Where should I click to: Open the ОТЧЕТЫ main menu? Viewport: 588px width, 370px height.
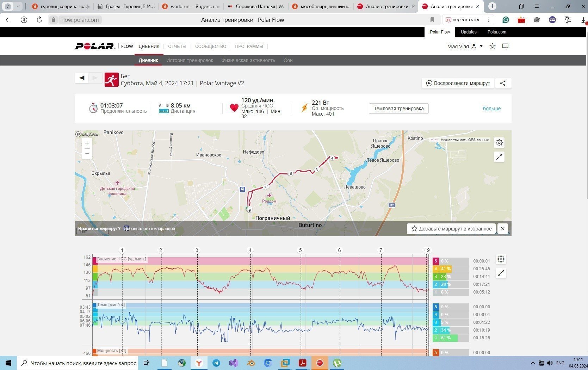pos(177,46)
